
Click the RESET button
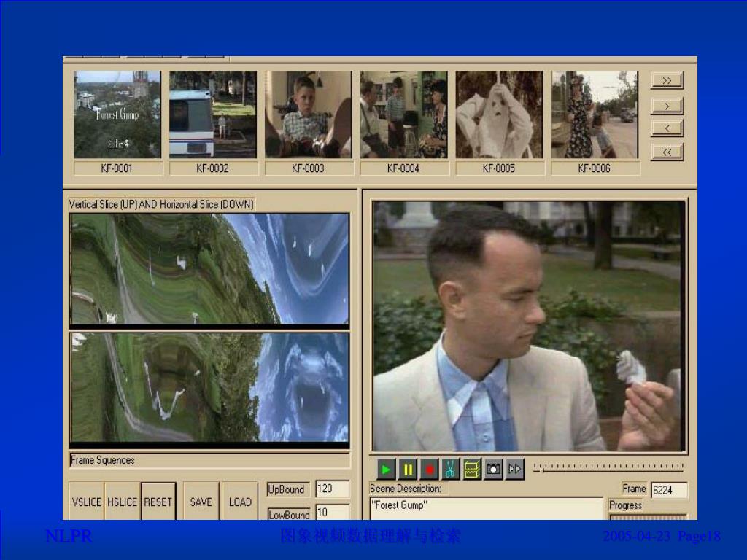click(x=158, y=502)
